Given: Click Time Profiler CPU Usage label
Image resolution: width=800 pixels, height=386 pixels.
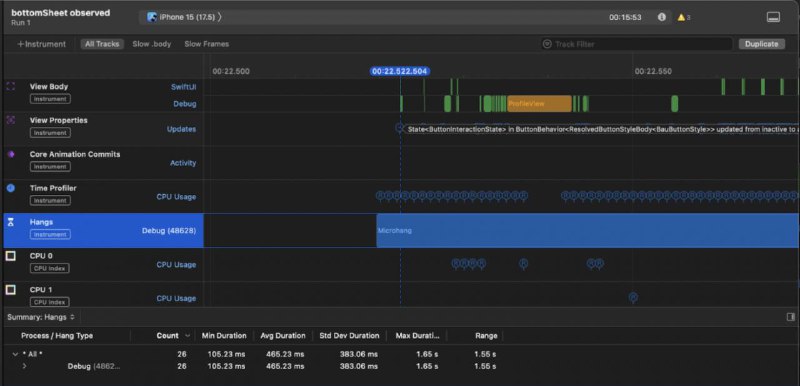Looking at the screenshot, I should (x=176, y=196).
